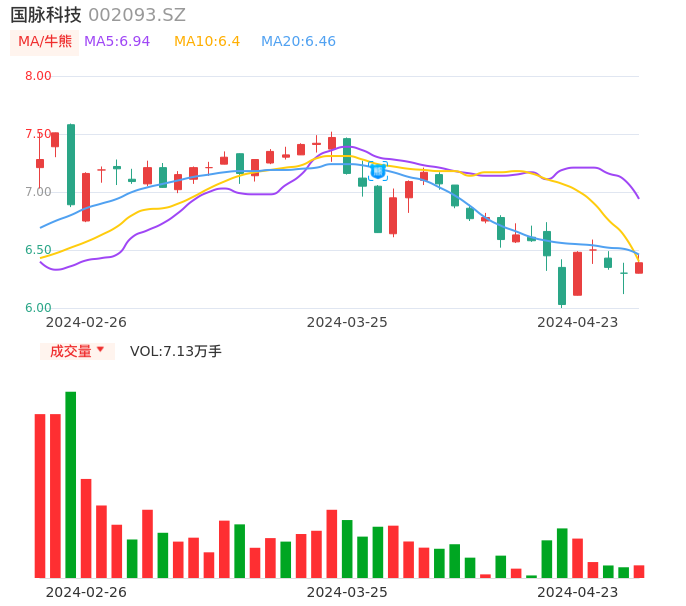This screenshot has width=686, height=606.
Task: Click the MA10:6.4 legend label
Action: [x=207, y=42]
